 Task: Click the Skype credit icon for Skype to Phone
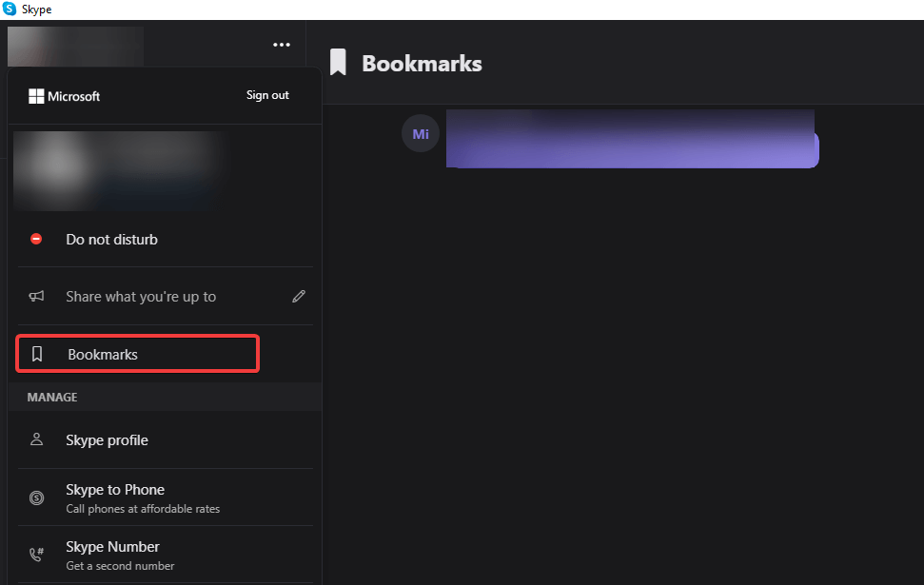pyautogui.click(x=36, y=497)
